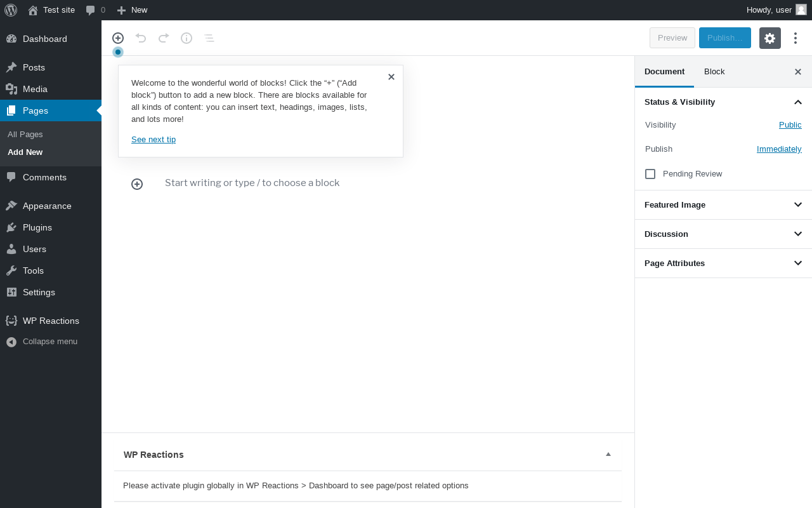The width and height of the screenshot is (812, 508).
Task: Click the Appearance paintbrush icon
Action: click(x=11, y=206)
